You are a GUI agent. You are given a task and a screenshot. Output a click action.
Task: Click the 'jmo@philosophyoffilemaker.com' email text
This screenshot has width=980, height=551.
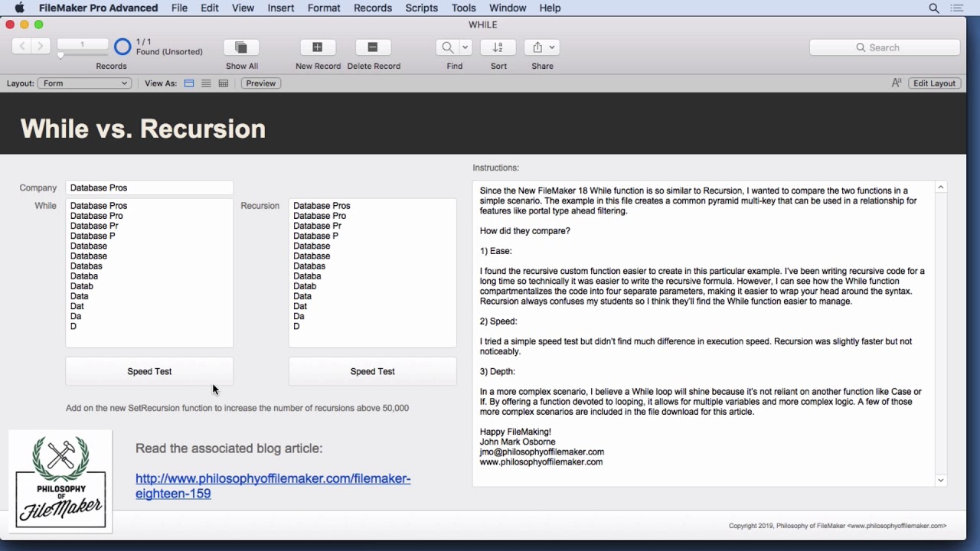(542, 452)
